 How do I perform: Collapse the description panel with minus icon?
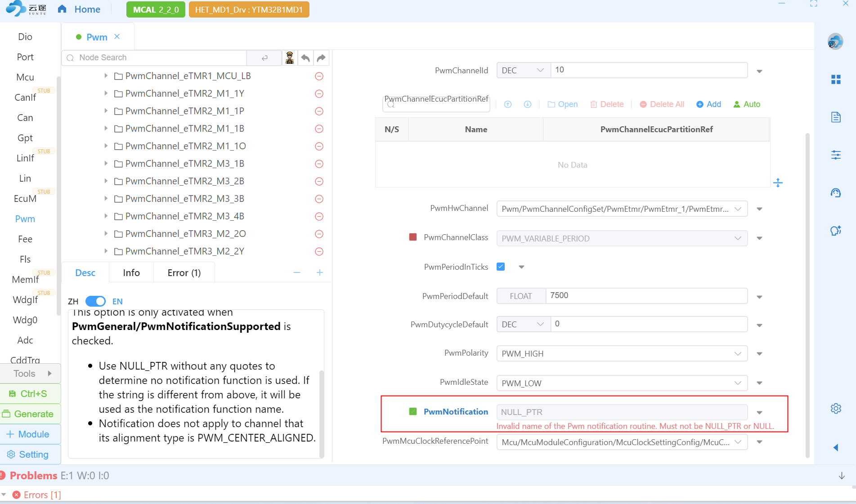[297, 273]
